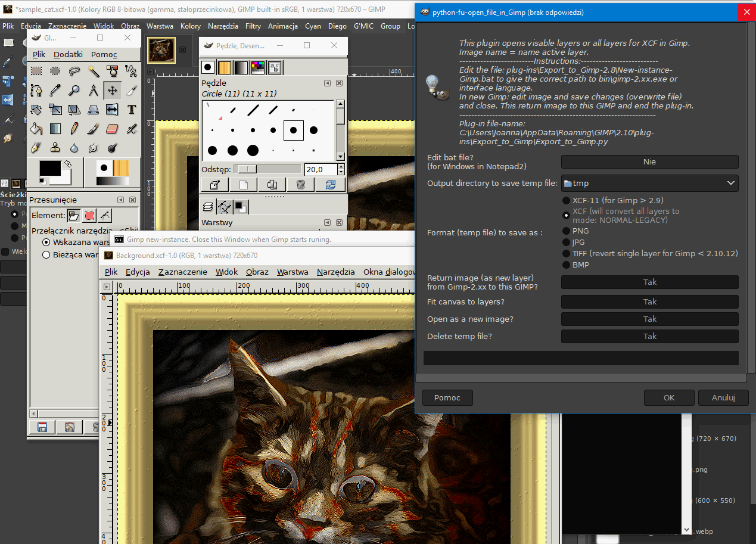Open 'Warstwa' menu in Background.xcf window
Screen dimensions: 756x544
pyautogui.click(x=293, y=272)
